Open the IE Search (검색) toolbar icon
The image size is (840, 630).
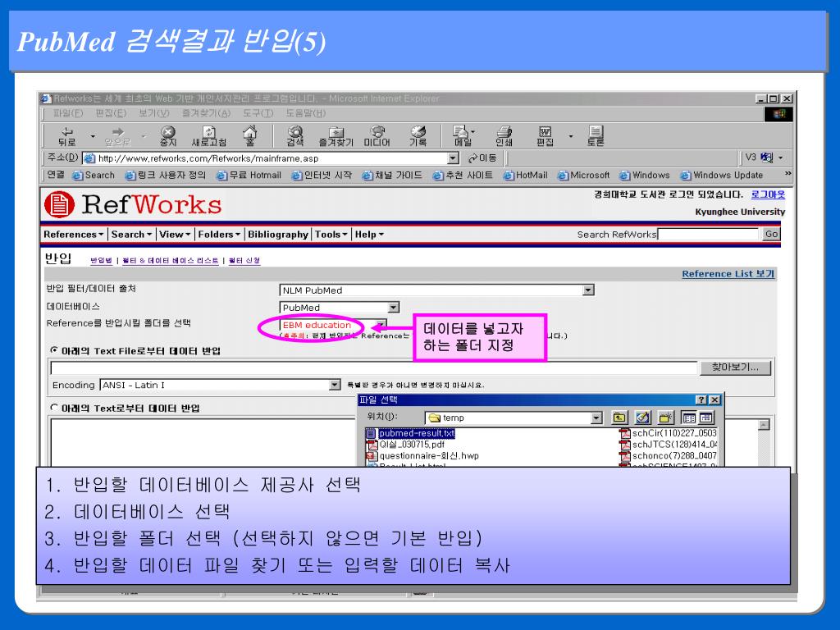point(294,136)
